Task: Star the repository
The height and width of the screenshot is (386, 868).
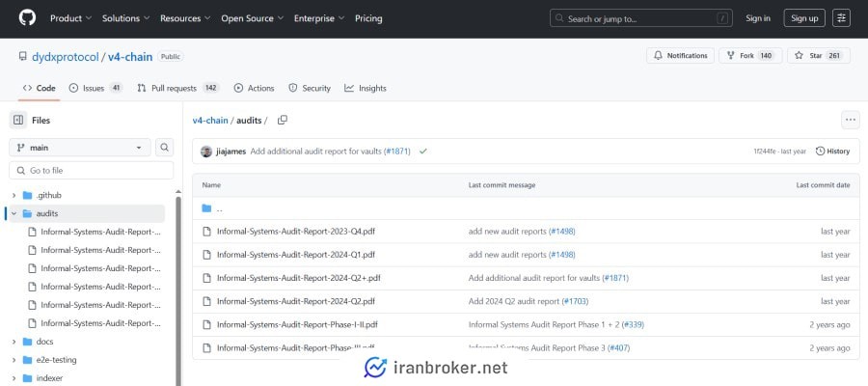Action: pos(819,56)
